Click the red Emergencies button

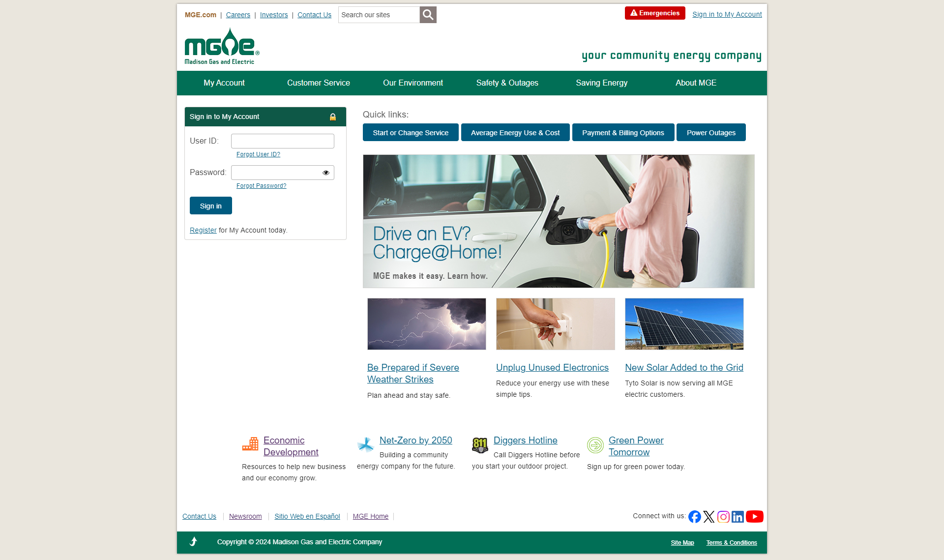tap(655, 13)
